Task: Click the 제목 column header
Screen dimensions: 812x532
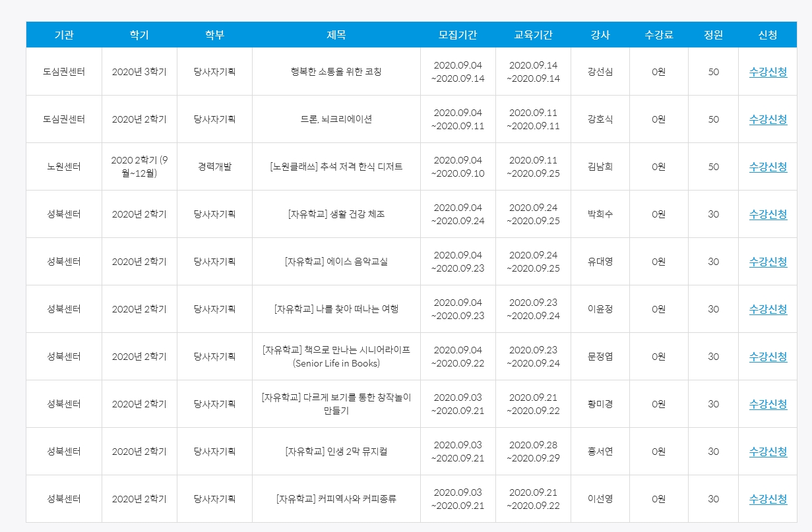Action: tap(336, 35)
